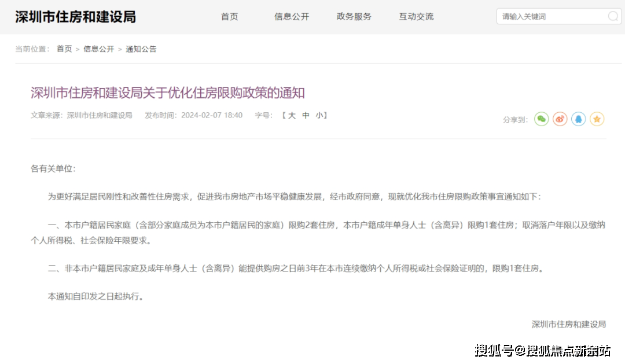Click the paragraph starting with 为更好满足居民刚性

(295, 197)
